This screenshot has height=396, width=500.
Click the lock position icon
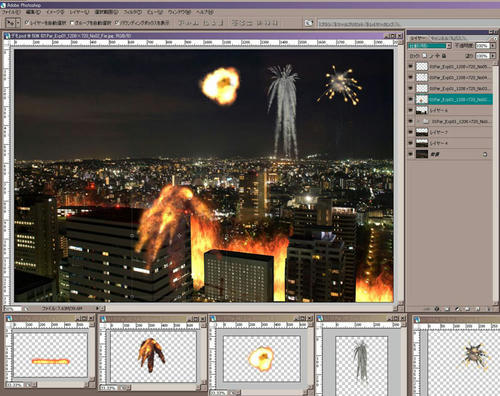pyautogui.click(x=438, y=56)
